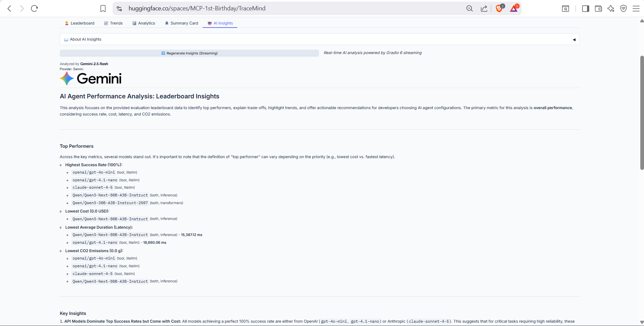This screenshot has height=326, width=644.
Task: Open site settings icon in address bar
Action: coord(119,8)
